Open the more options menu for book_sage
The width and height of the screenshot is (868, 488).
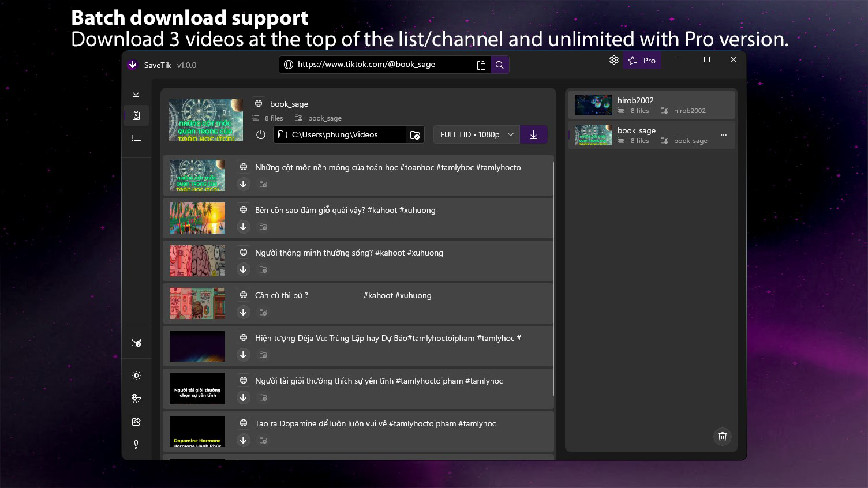724,135
